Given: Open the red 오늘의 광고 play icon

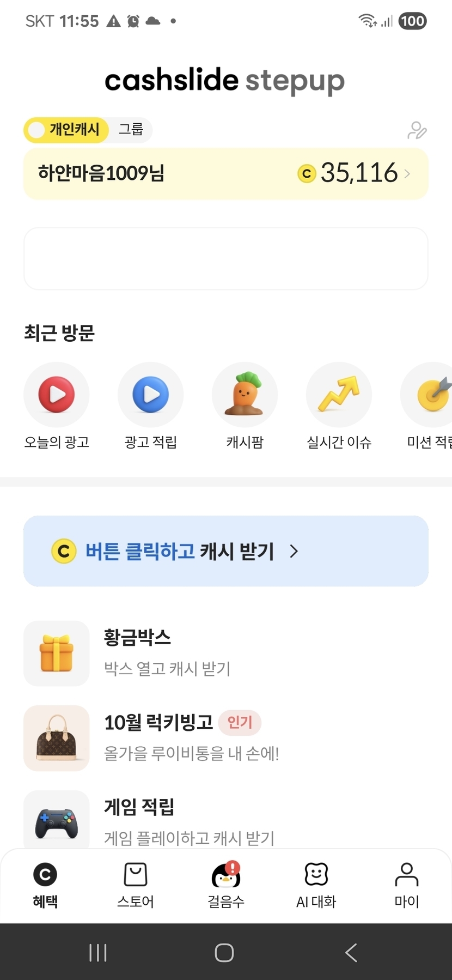Looking at the screenshot, I should 56,394.
